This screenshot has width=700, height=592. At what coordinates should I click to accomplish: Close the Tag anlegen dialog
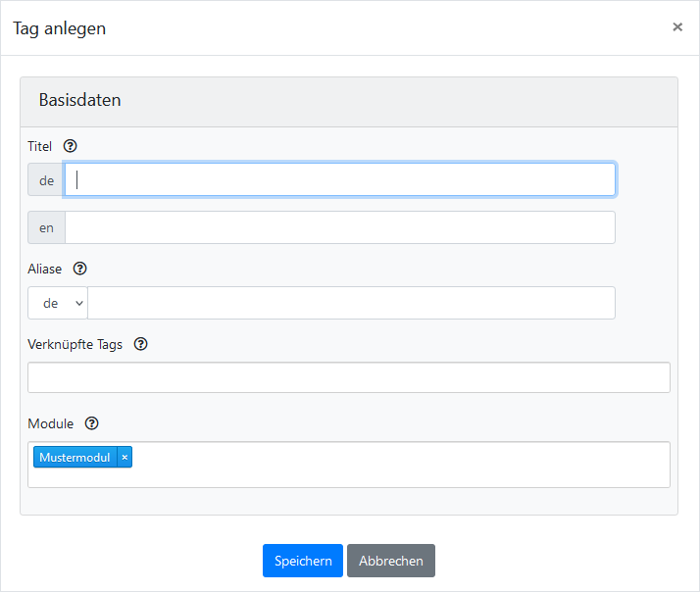[677, 27]
